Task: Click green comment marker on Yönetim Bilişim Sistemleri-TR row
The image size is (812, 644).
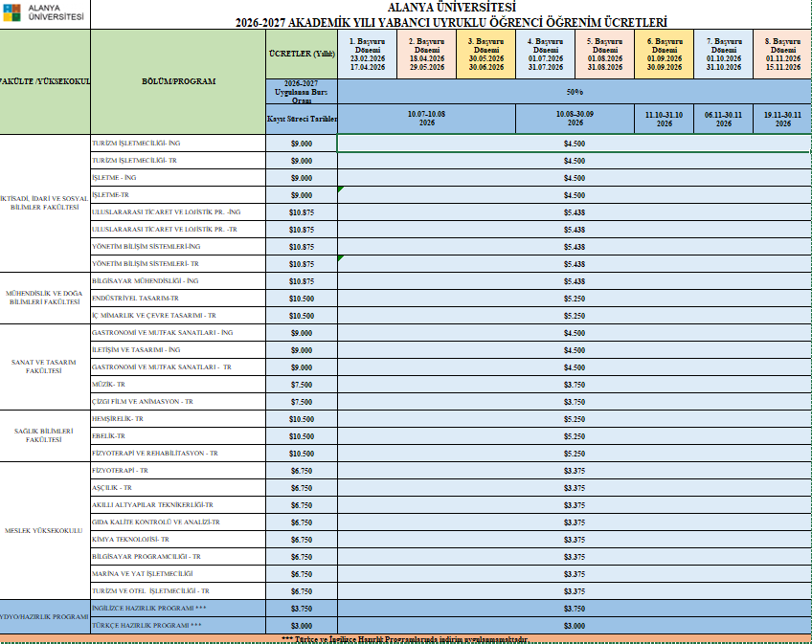Action: point(340,258)
